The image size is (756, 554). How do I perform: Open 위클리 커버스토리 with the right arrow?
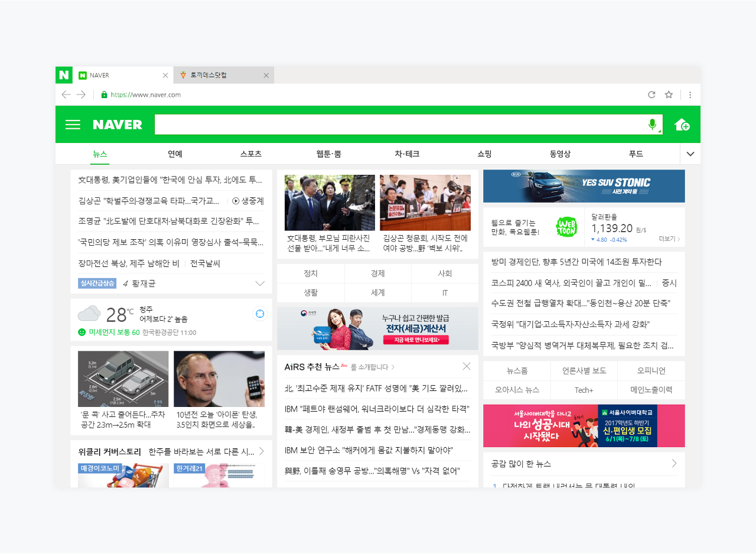261,451
